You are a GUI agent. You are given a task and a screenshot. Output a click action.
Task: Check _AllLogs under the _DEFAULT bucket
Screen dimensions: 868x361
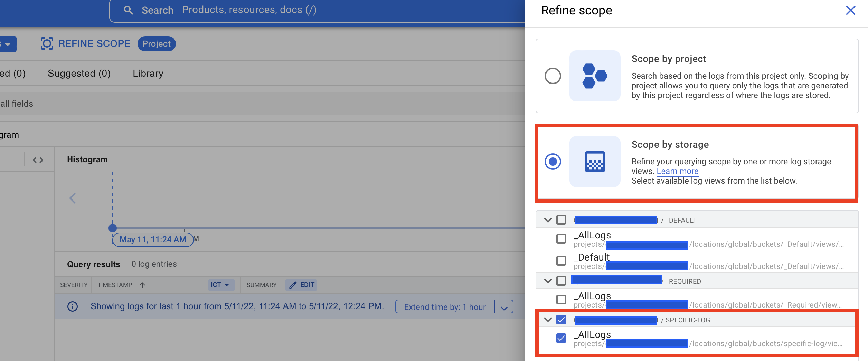[561, 239]
